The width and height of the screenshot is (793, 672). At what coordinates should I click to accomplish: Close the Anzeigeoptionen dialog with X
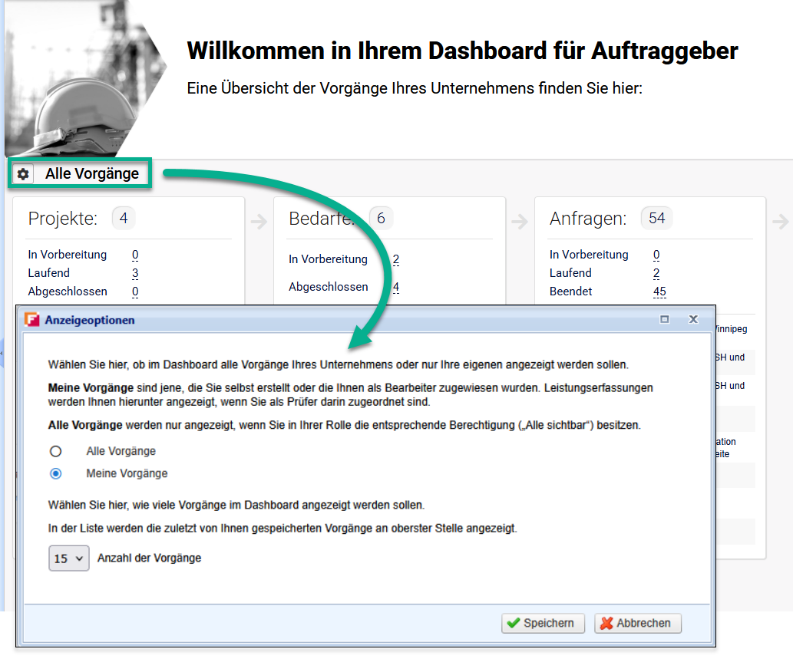(x=692, y=319)
